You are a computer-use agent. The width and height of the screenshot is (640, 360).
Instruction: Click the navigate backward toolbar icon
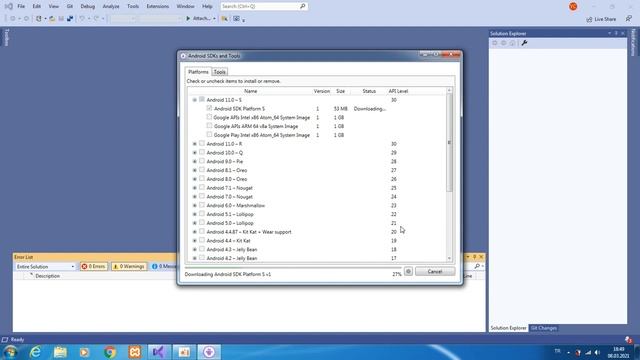13,19
